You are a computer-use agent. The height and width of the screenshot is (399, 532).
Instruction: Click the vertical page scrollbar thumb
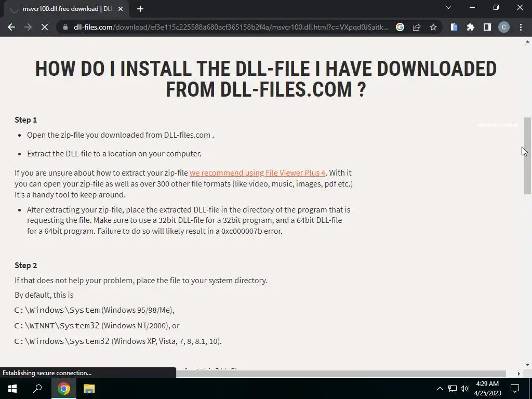tap(527, 156)
